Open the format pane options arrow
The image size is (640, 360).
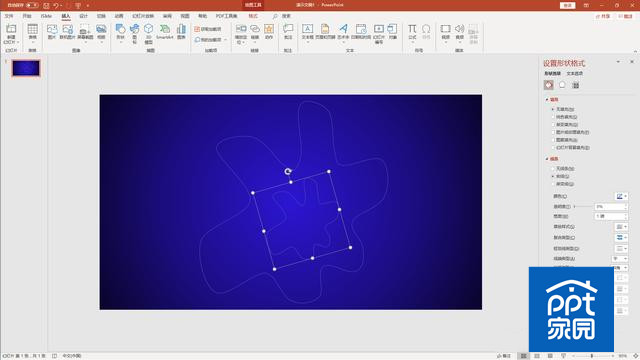618,62
